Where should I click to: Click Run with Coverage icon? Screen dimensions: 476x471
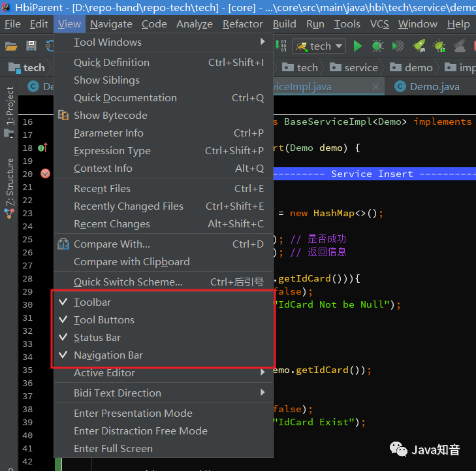[x=398, y=46]
